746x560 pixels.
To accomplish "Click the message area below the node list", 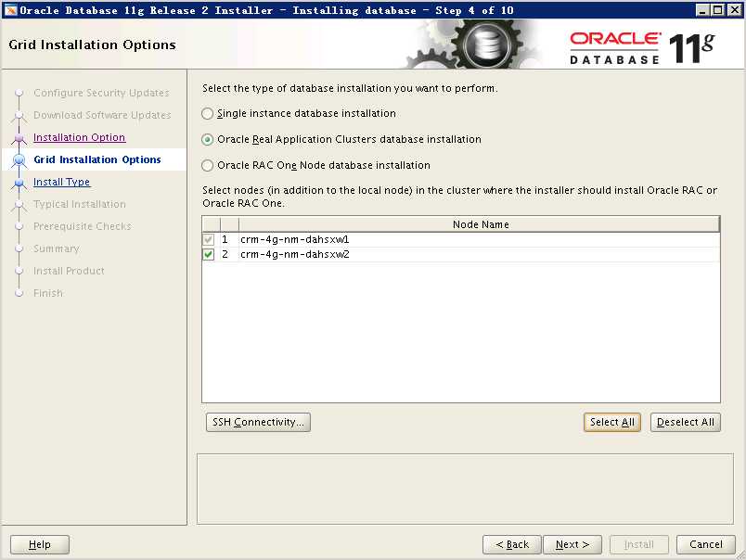I will [465, 489].
